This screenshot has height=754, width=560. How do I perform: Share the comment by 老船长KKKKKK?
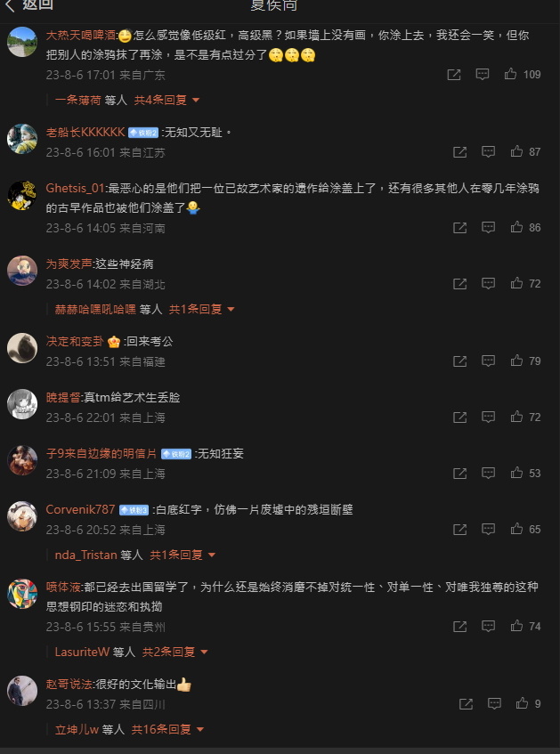click(460, 152)
